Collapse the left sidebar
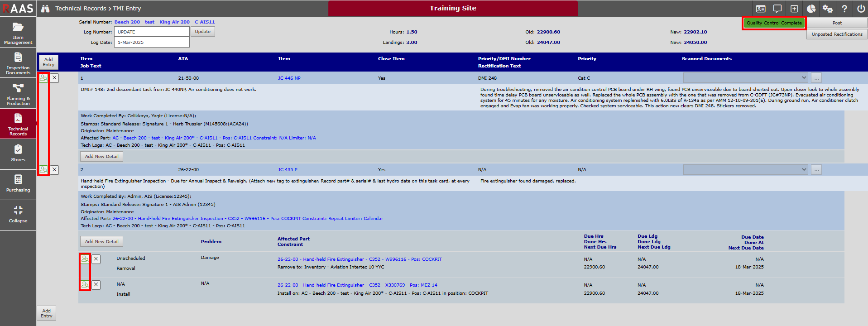Viewport: 868px width, 326px height. coord(18,214)
